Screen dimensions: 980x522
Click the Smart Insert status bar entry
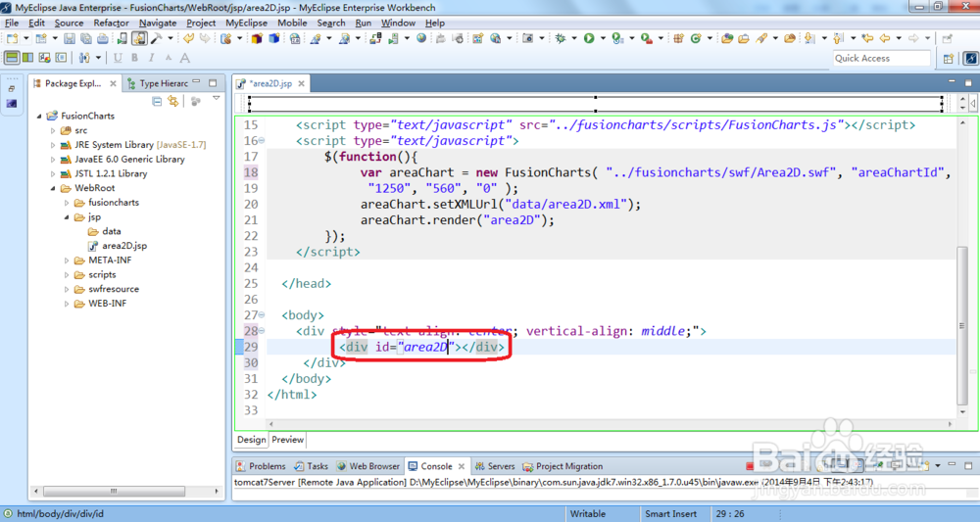tap(670, 514)
